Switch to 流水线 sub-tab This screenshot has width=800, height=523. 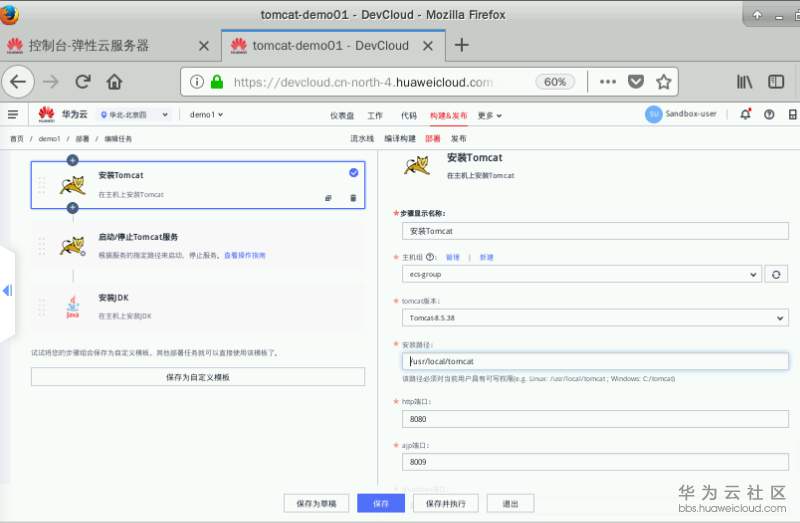click(x=362, y=139)
